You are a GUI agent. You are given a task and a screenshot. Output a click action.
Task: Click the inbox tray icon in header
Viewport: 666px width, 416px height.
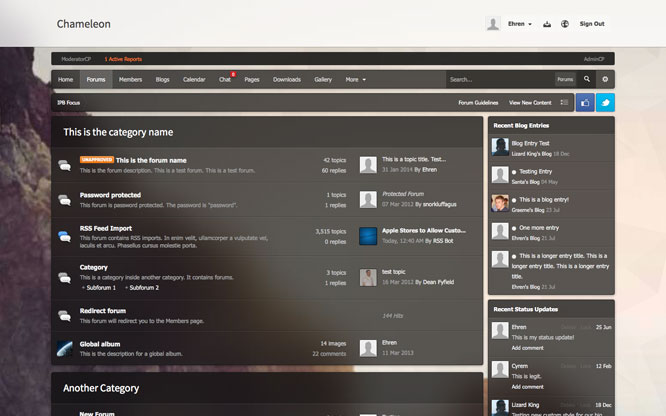pos(546,24)
